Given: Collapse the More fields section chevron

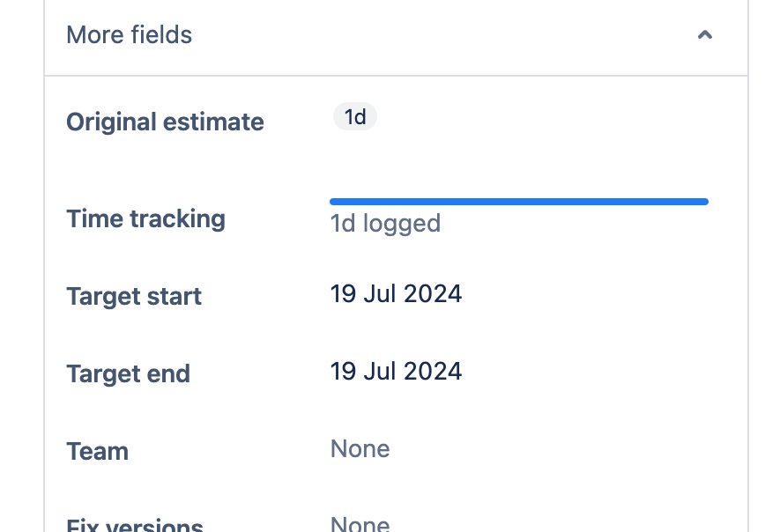Looking at the screenshot, I should [x=704, y=35].
